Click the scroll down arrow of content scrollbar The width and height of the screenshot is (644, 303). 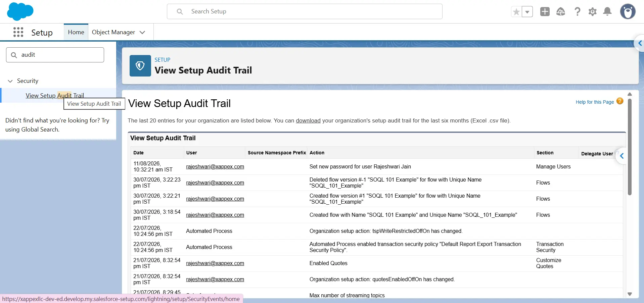point(630,294)
